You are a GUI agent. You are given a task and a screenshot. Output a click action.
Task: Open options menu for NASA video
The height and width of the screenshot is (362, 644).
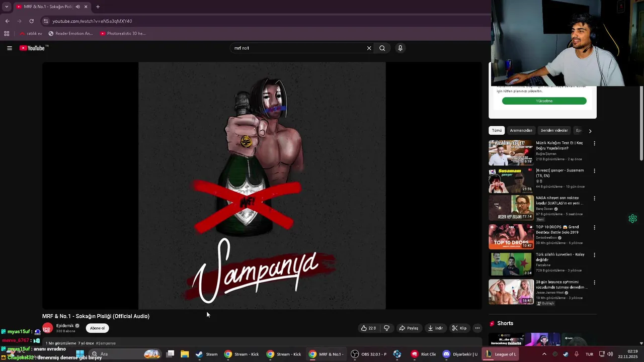(x=594, y=199)
